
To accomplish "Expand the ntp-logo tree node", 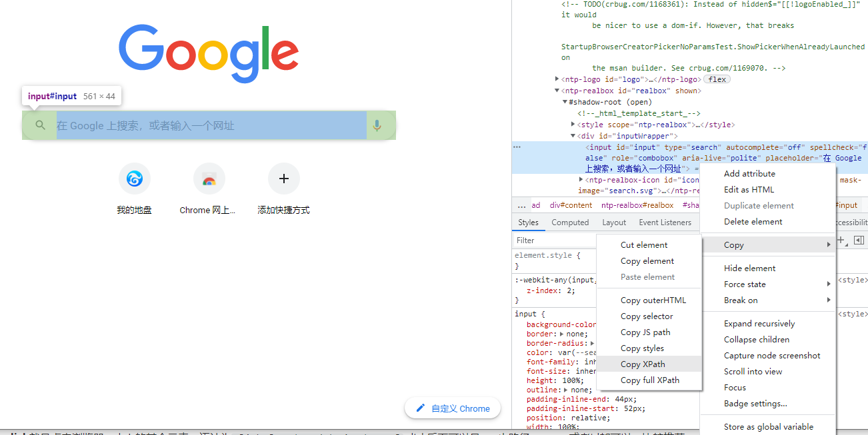I will click(x=557, y=79).
